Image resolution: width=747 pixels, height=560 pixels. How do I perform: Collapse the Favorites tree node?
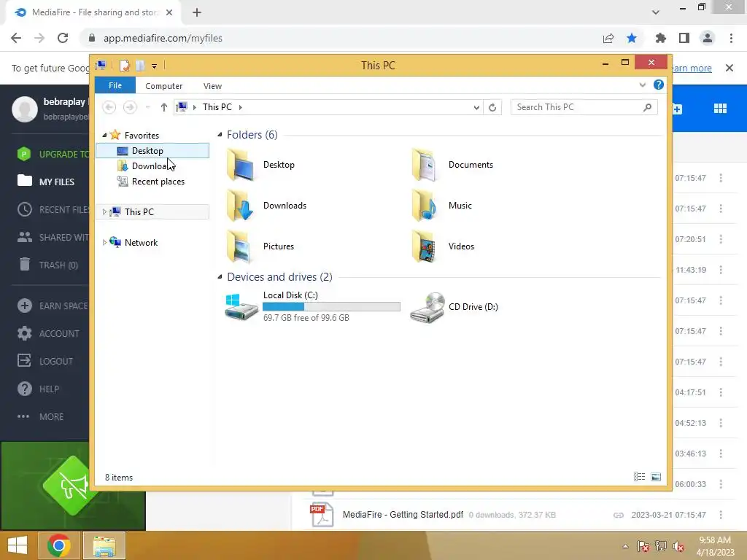point(104,135)
